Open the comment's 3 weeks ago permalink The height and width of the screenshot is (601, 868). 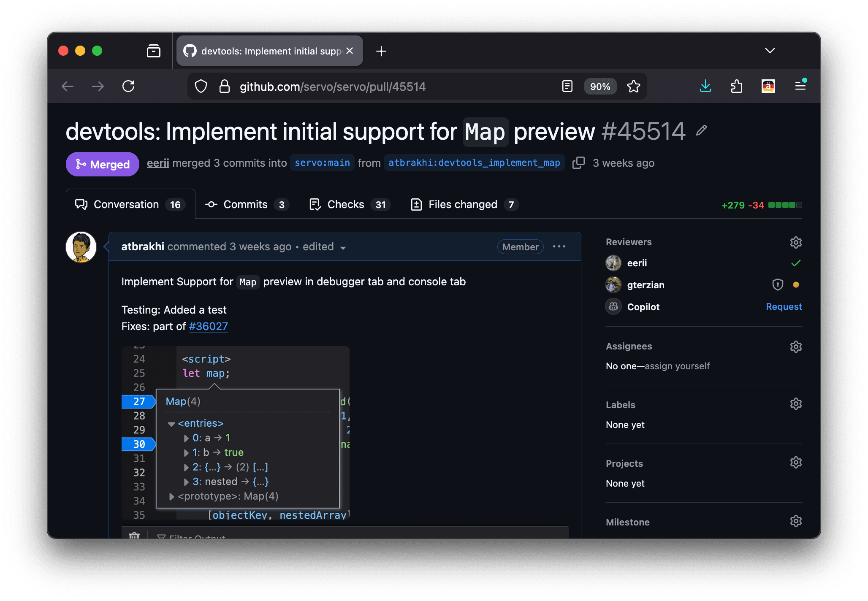point(260,246)
